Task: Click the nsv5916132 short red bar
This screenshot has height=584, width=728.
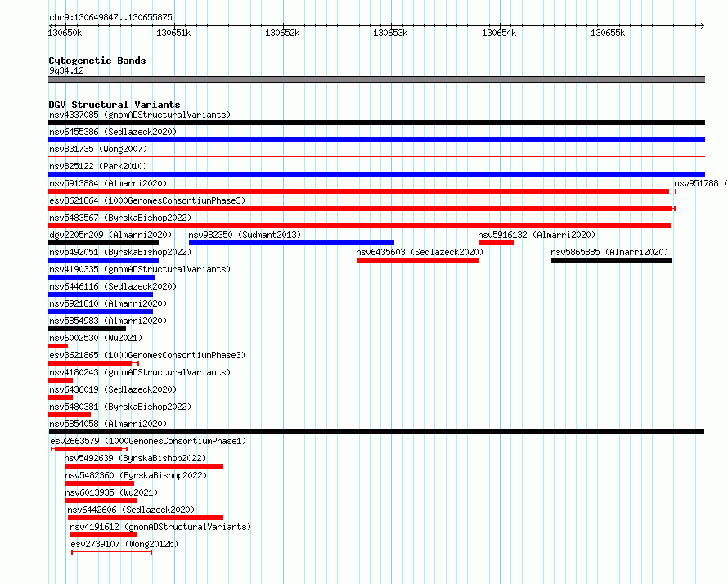Action: pos(496,243)
